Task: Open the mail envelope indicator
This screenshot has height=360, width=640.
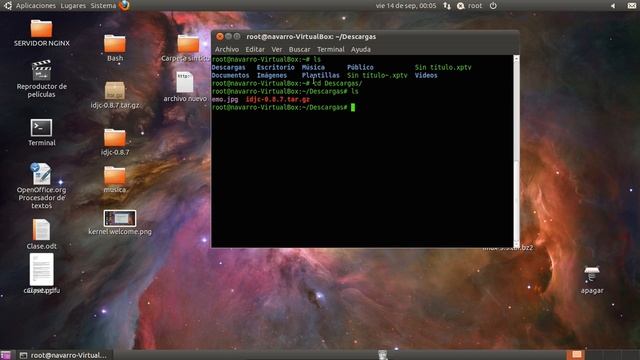Action: pos(631,6)
